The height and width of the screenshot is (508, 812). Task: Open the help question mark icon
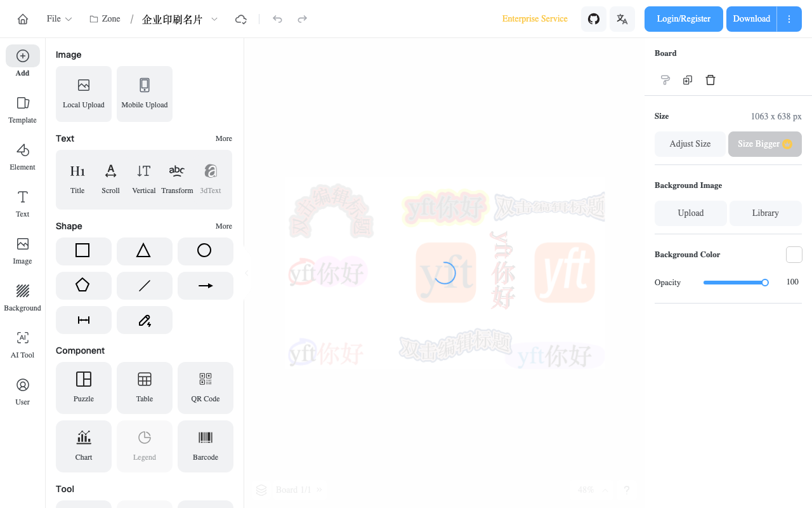click(627, 490)
